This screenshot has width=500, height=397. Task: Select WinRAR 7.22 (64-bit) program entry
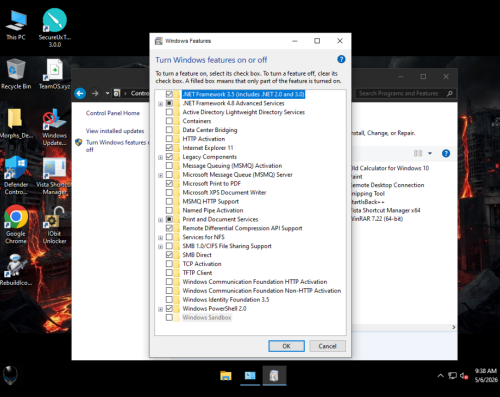pyautogui.click(x=377, y=219)
